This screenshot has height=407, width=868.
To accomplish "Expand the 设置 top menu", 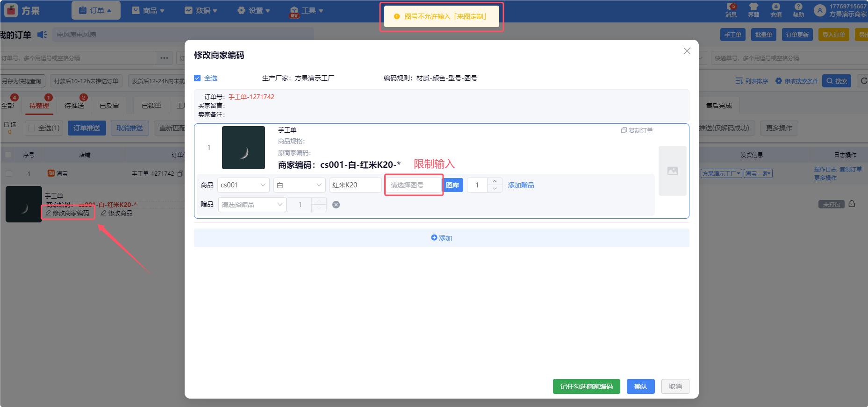I will 254,10.
